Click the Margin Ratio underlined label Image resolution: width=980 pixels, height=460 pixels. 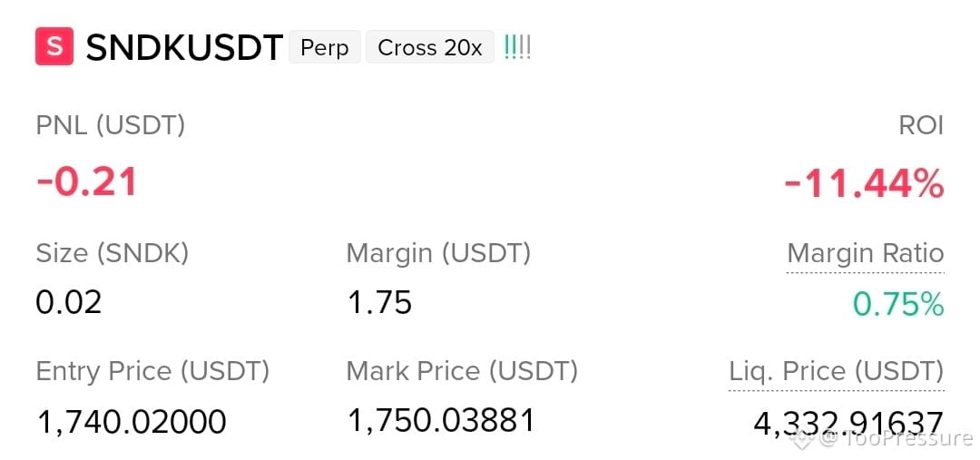865,254
